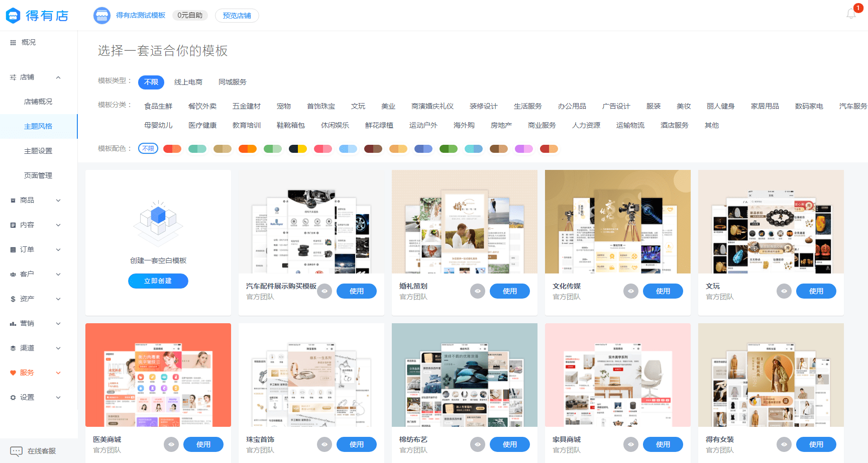Screen dimensions: 868x463
Task: Use the 婚礼策划 template
Action: point(510,291)
